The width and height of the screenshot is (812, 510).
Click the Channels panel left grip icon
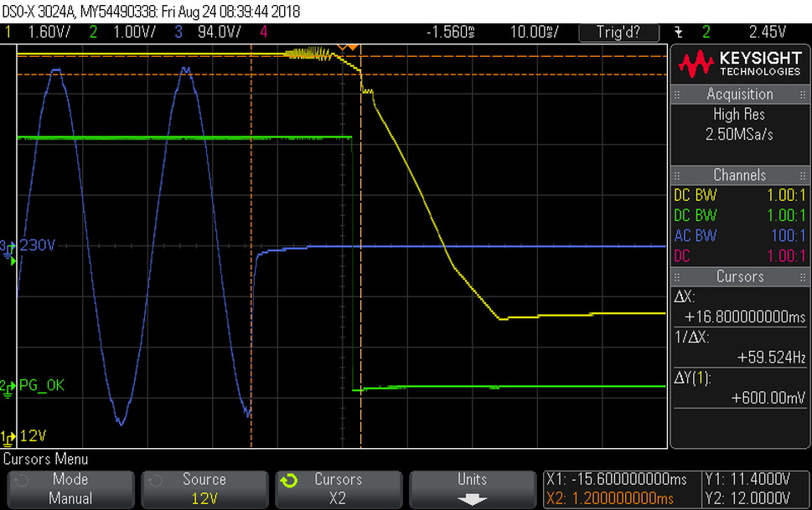tap(677, 176)
